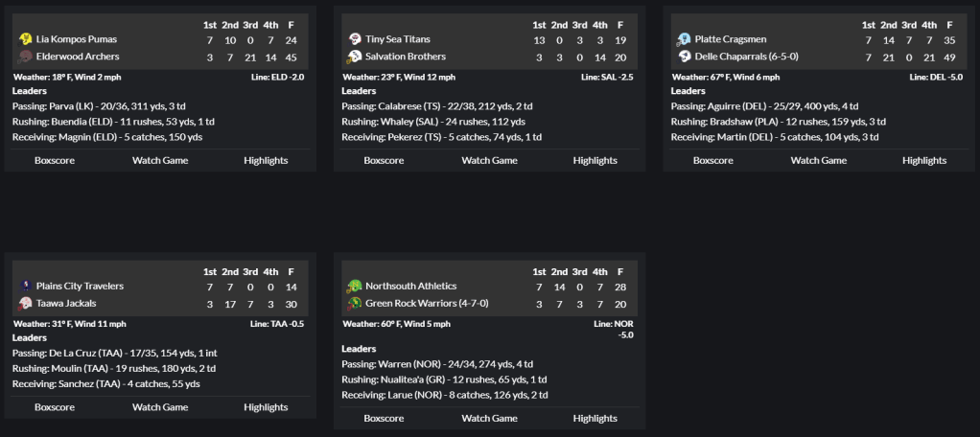
Task: View Highlights for Cragsmen vs Chaparrals
Action: (924, 160)
